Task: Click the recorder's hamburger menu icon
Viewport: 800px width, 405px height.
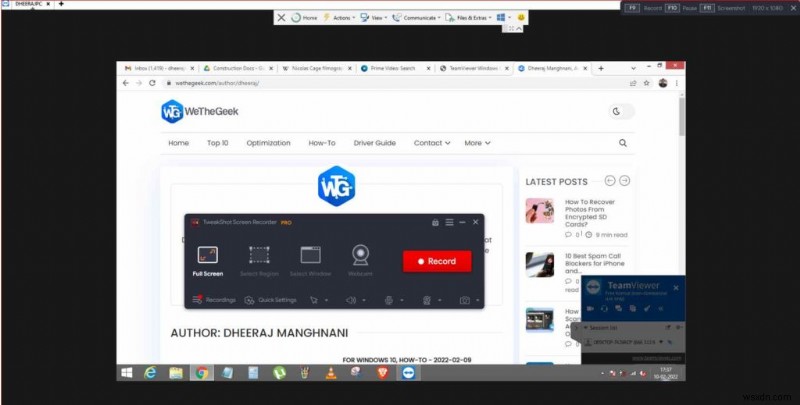Action: click(450, 221)
